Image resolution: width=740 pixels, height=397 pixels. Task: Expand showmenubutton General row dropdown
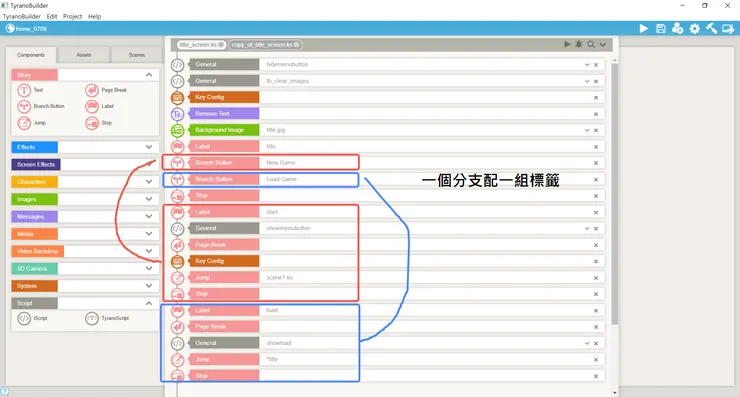[587, 228]
